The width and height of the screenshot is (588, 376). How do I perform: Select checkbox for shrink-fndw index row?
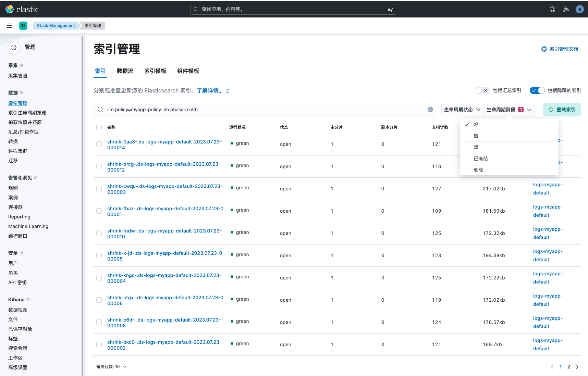point(99,233)
